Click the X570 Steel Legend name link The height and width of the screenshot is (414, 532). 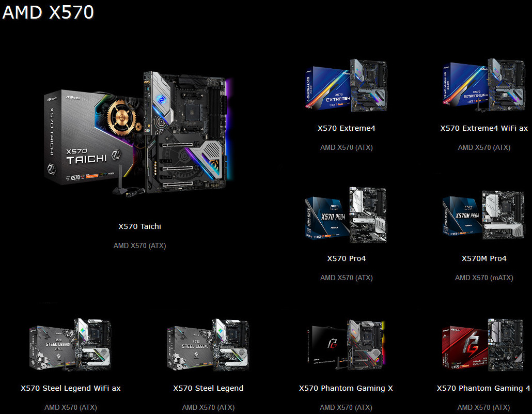point(208,388)
